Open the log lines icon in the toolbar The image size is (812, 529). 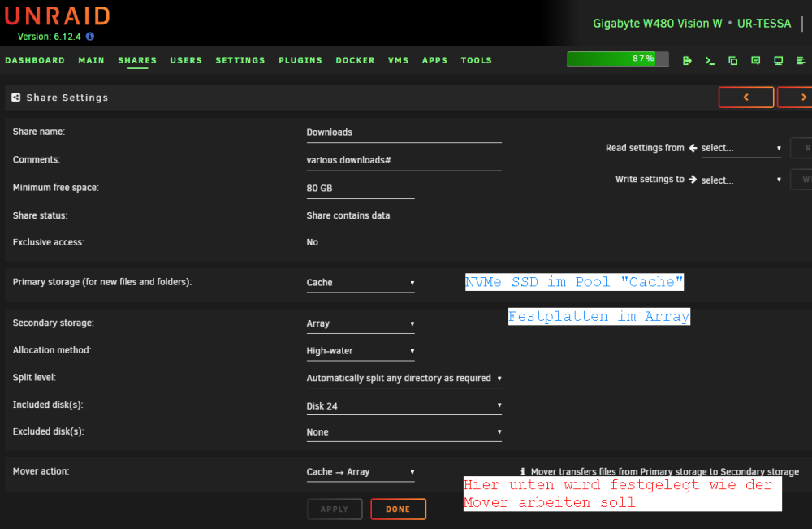pos(801,61)
